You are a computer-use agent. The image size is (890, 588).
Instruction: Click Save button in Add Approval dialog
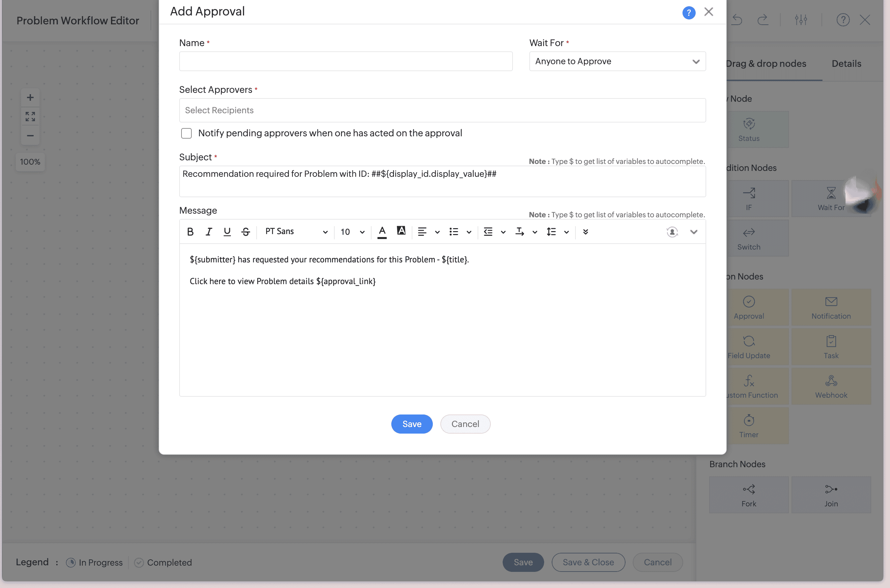pyautogui.click(x=412, y=424)
